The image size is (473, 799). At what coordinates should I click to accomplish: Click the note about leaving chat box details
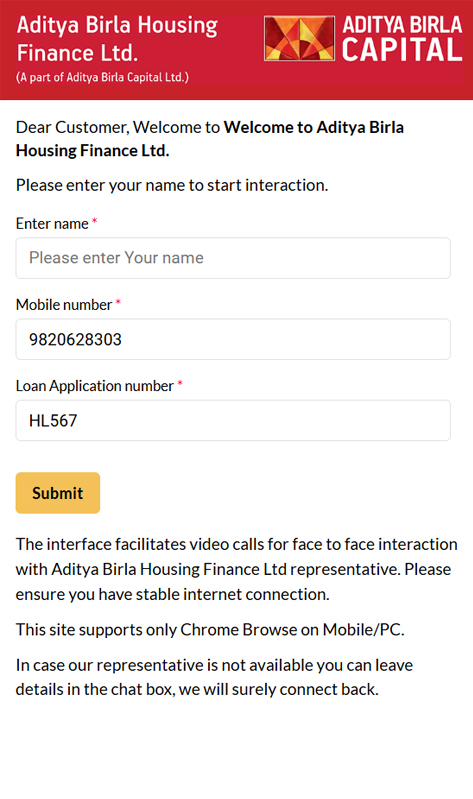coord(214,677)
